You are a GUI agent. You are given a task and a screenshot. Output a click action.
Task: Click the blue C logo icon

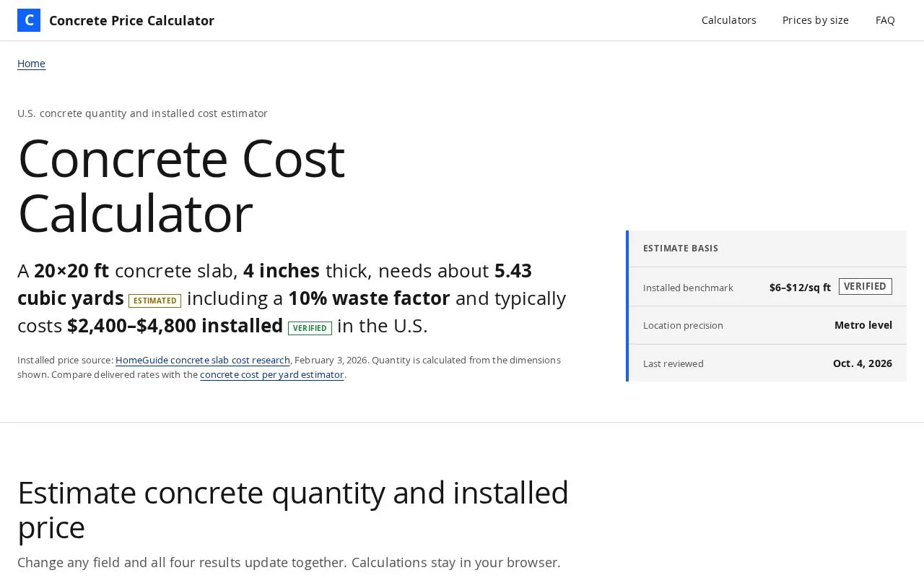29,20
